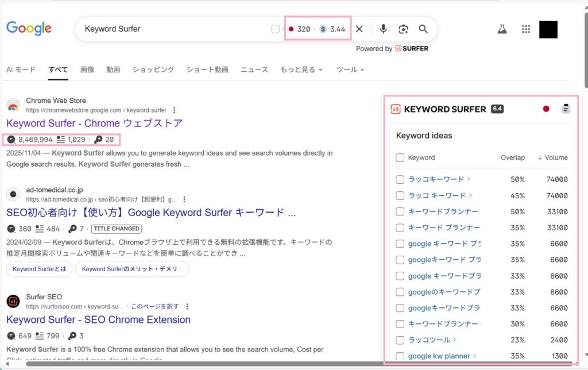
Task: Click the Keyword Surferとは chip
Action: [x=39, y=269]
